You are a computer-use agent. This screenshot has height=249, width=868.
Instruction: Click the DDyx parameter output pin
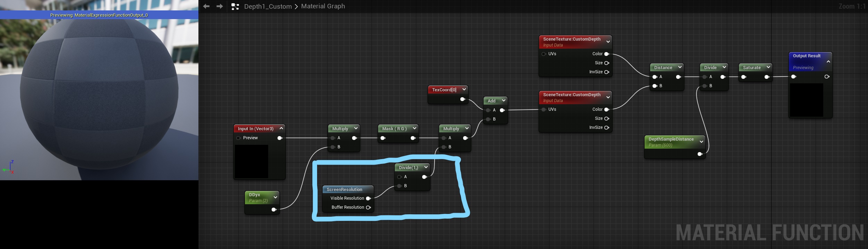tap(274, 209)
